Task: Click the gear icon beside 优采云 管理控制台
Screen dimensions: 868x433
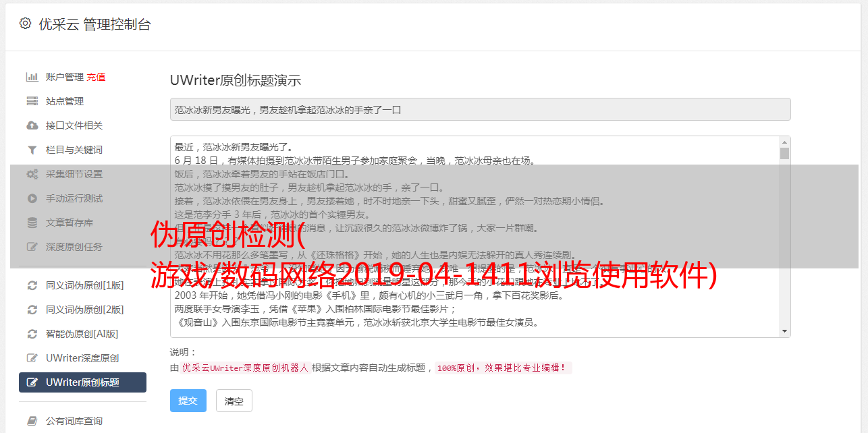Action: point(25,24)
